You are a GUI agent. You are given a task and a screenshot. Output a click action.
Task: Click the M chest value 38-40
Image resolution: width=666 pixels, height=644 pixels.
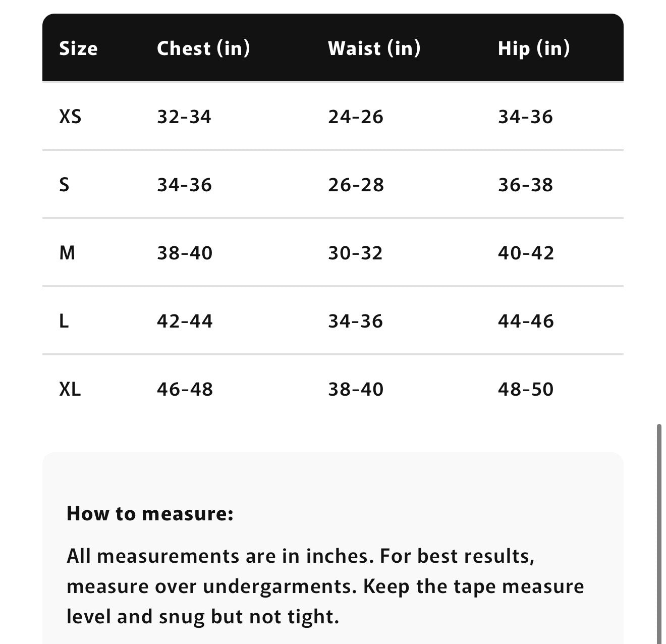[x=185, y=253]
